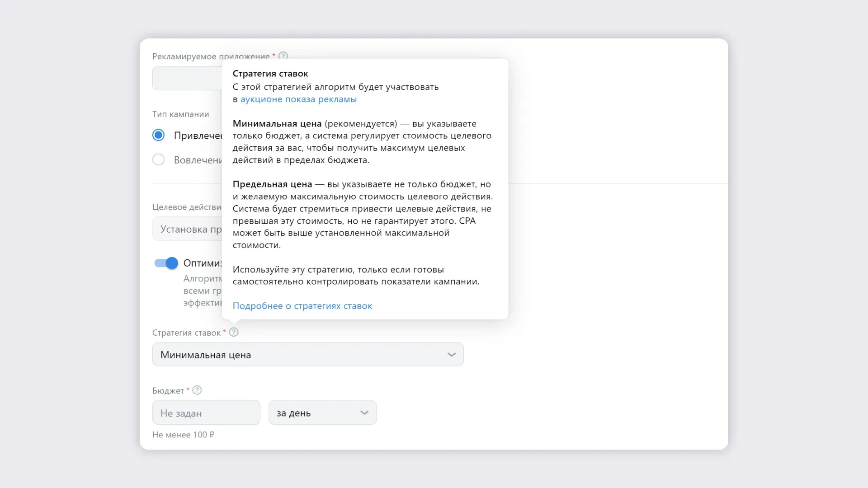The width and height of the screenshot is (868, 488).
Task: Click the Тип кампании section label
Action: tap(181, 114)
